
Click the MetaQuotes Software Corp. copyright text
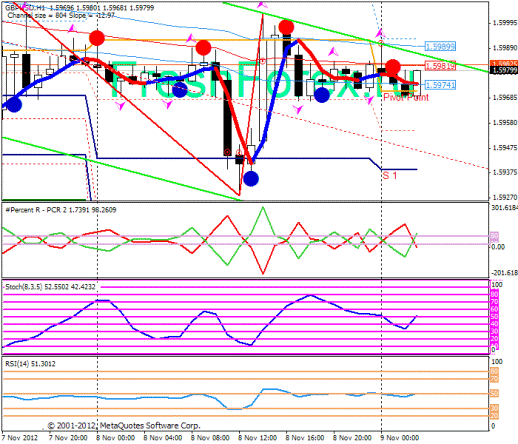(x=124, y=426)
